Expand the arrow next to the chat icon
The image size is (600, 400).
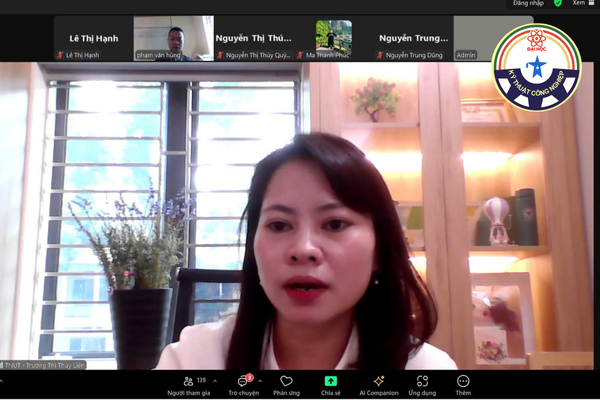pyautogui.click(x=258, y=381)
